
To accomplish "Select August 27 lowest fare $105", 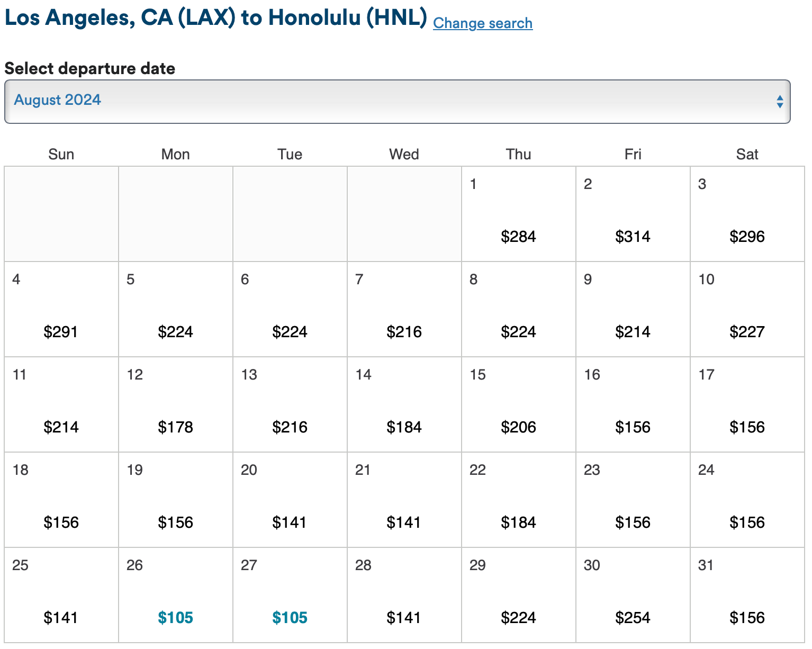I will point(290,617).
